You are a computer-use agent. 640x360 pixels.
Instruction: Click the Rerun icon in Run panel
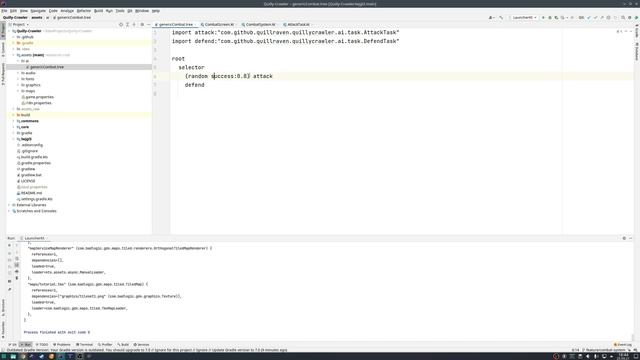click(x=9, y=246)
